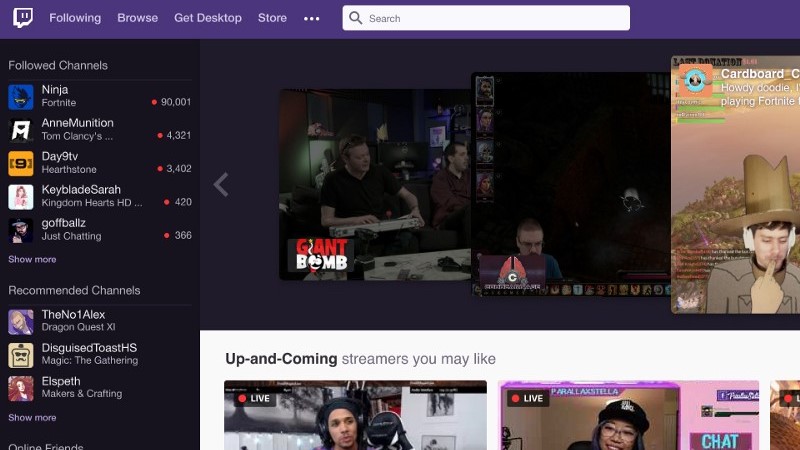Click the Twitch logo icon
Image resolution: width=800 pixels, height=450 pixels.
(x=23, y=18)
